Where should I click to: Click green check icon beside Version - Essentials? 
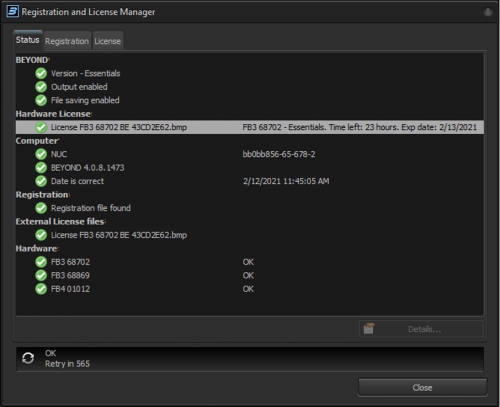pyautogui.click(x=41, y=73)
